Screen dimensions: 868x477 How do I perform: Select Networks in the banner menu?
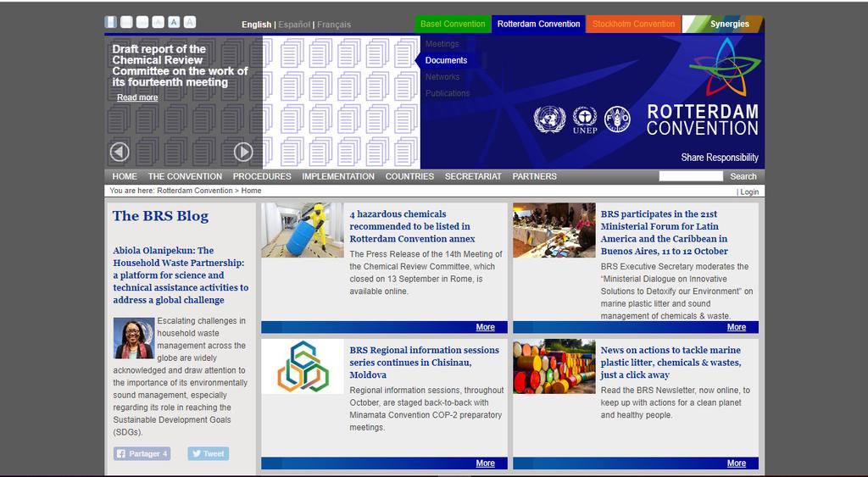coord(442,77)
